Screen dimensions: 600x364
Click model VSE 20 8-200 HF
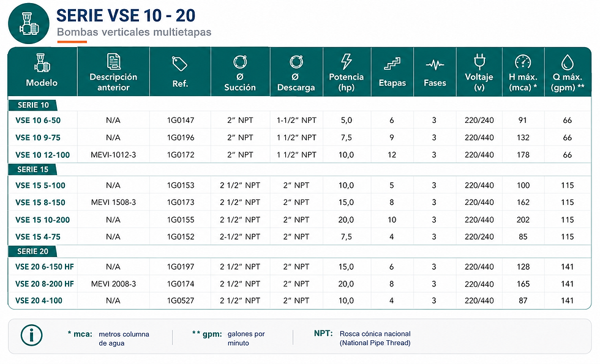point(44,284)
